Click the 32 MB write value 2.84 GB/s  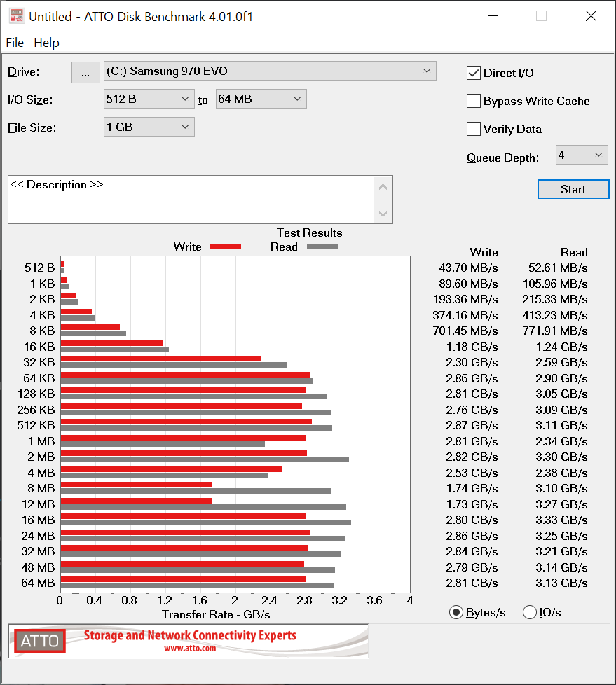pyautogui.click(x=472, y=551)
